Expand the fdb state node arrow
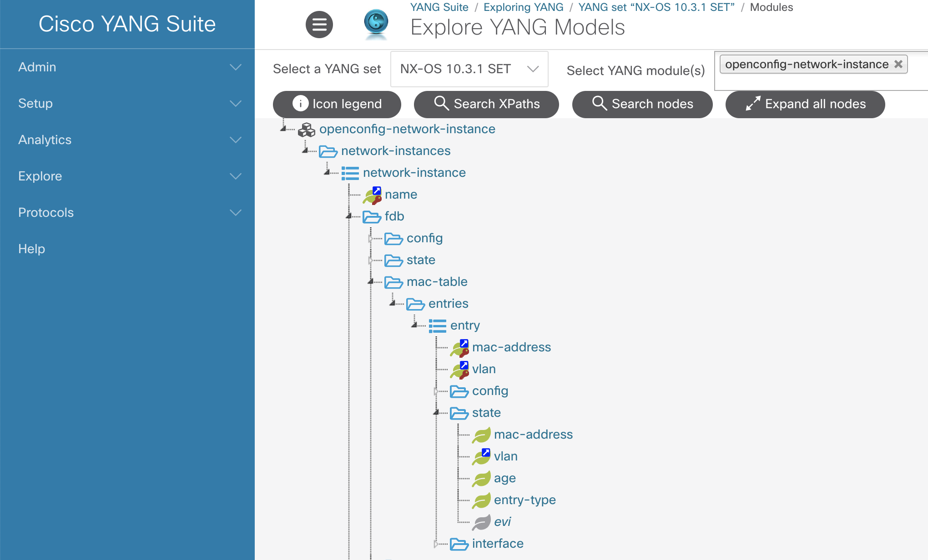Viewport: 928px width, 560px height. [x=371, y=260]
